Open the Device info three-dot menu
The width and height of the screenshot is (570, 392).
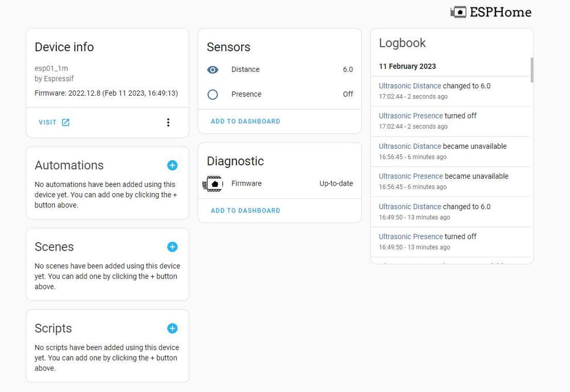(168, 122)
